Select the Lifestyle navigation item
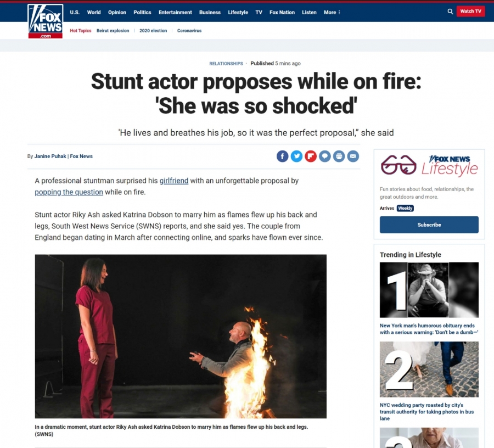Image resolution: width=494 pixels, height=448 pixels. 238,12
